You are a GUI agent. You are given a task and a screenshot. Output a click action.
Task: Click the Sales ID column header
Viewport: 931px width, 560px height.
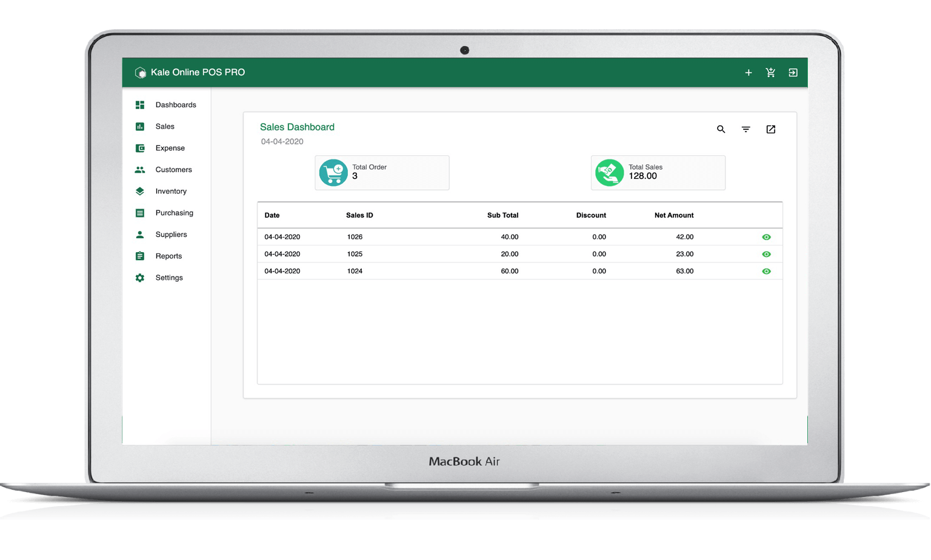[359, 215]
